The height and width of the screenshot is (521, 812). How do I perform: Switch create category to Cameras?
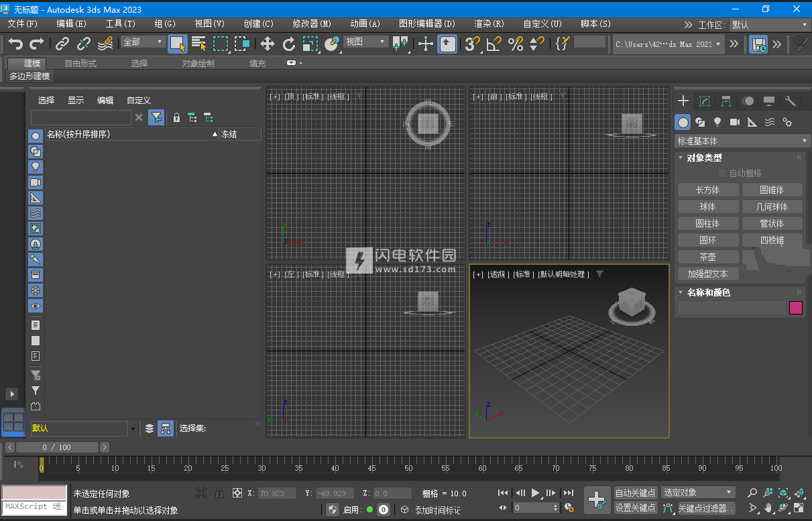[735, 122]
